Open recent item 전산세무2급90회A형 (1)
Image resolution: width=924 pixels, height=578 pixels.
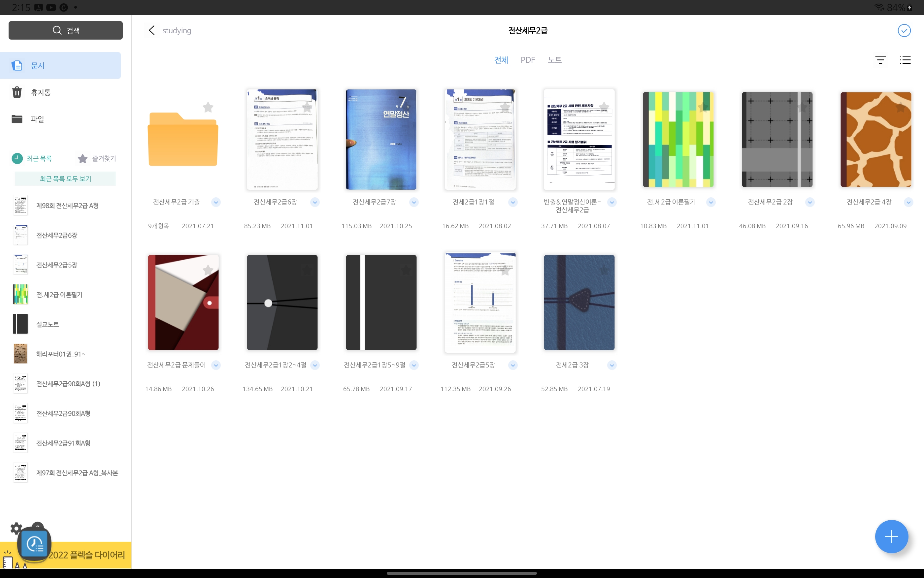[65, 384]
